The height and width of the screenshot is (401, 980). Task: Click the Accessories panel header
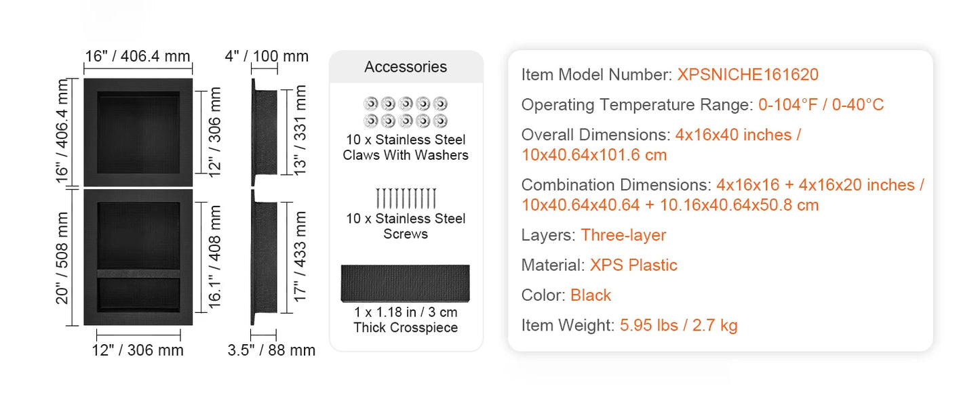click(406, 67)
